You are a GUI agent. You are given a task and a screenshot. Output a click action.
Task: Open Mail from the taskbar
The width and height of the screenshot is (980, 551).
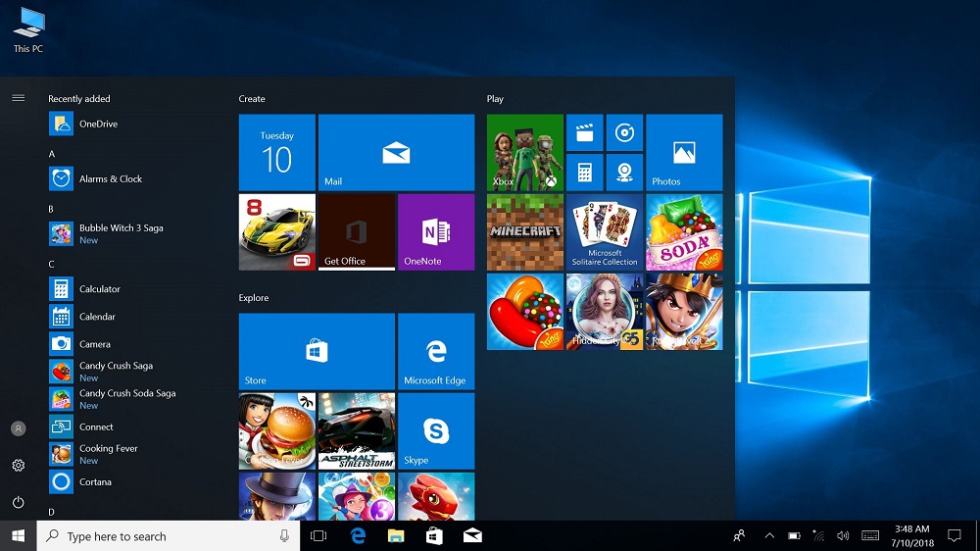point(472,536)
